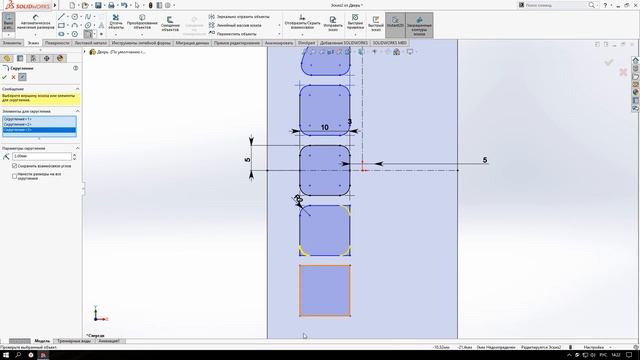Screen dimensions: 640x360
Task: Toggle Shaded Sketch Contours button
Action: click(x=419, y=25)
